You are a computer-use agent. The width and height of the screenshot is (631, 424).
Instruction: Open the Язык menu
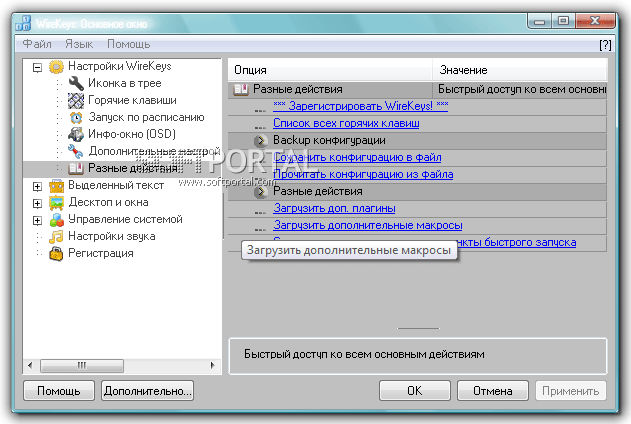click(x=79, y=44)
